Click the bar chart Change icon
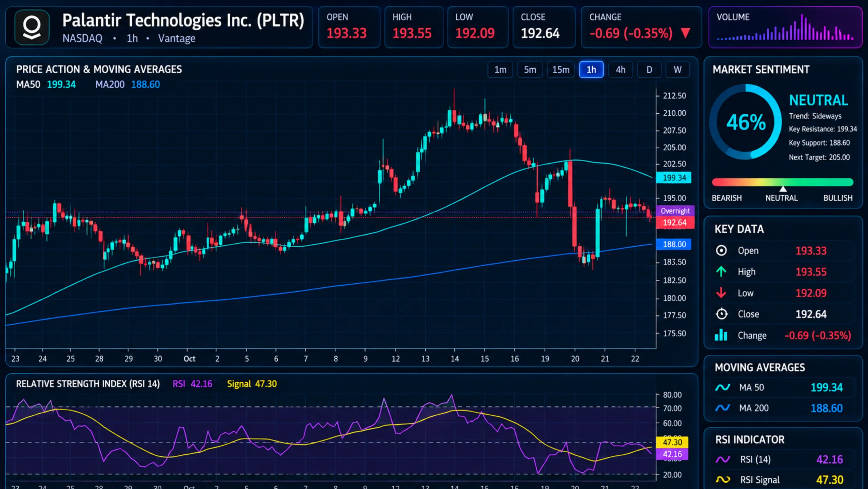The height and width of the screenshot is (489, 868). pyautogui.click(x=721, y=335)
